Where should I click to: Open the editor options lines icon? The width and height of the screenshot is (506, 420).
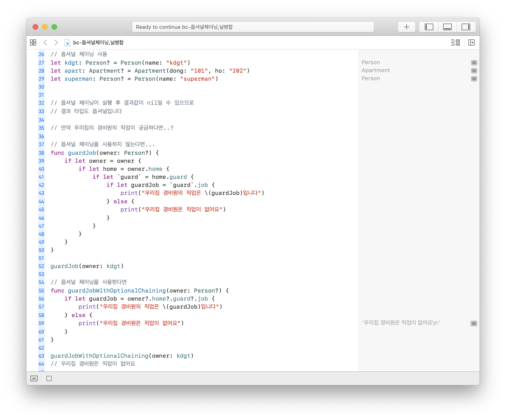455,42
